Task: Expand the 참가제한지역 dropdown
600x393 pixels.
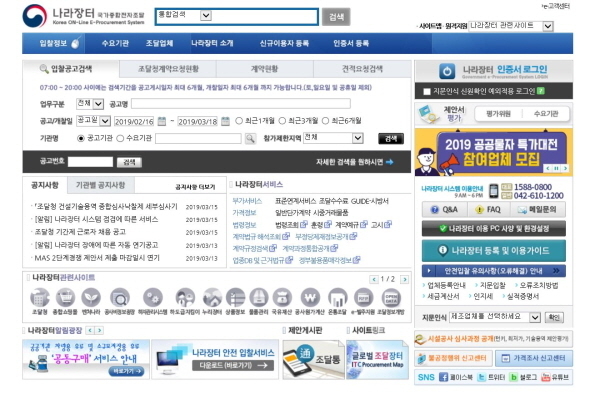Action: 333,138
